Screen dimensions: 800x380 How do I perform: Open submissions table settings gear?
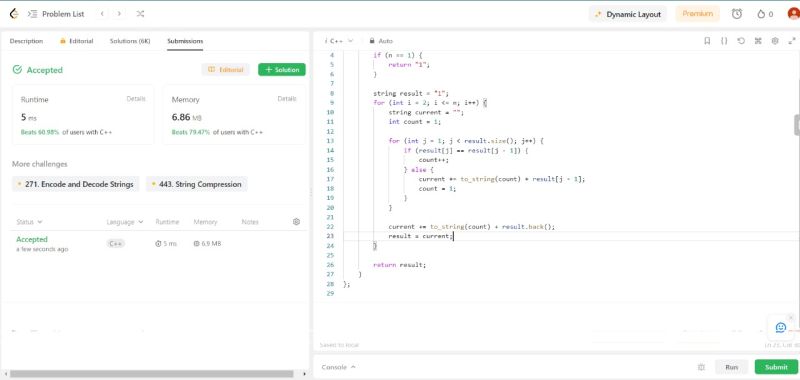296,222
